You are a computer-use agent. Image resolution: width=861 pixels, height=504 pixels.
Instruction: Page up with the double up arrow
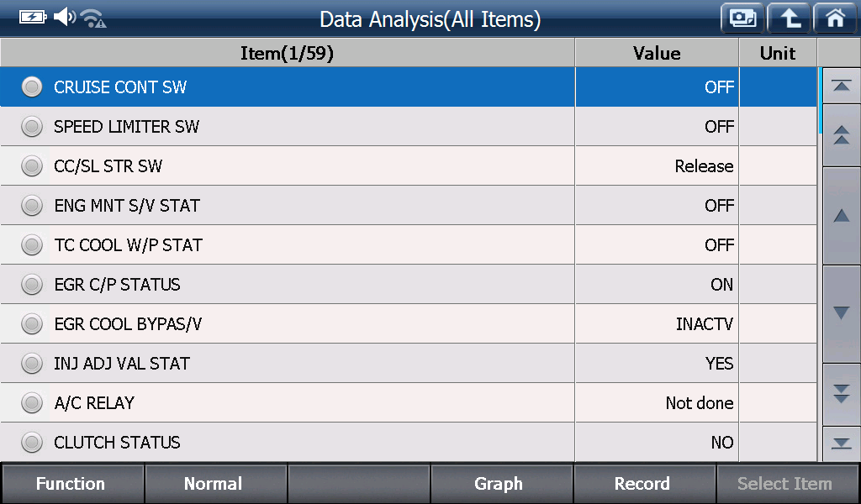(841, 135)
